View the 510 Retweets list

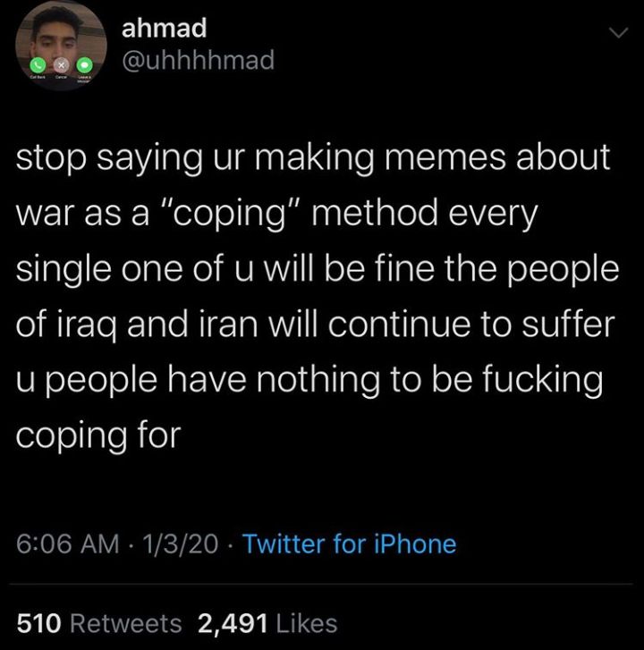[x=99, y=623]
